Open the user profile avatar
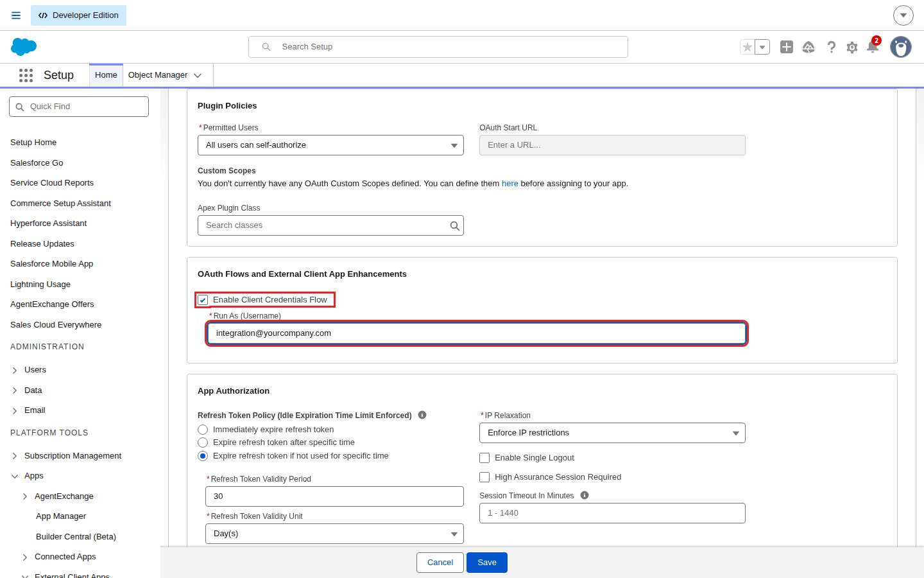 point(901,47)
